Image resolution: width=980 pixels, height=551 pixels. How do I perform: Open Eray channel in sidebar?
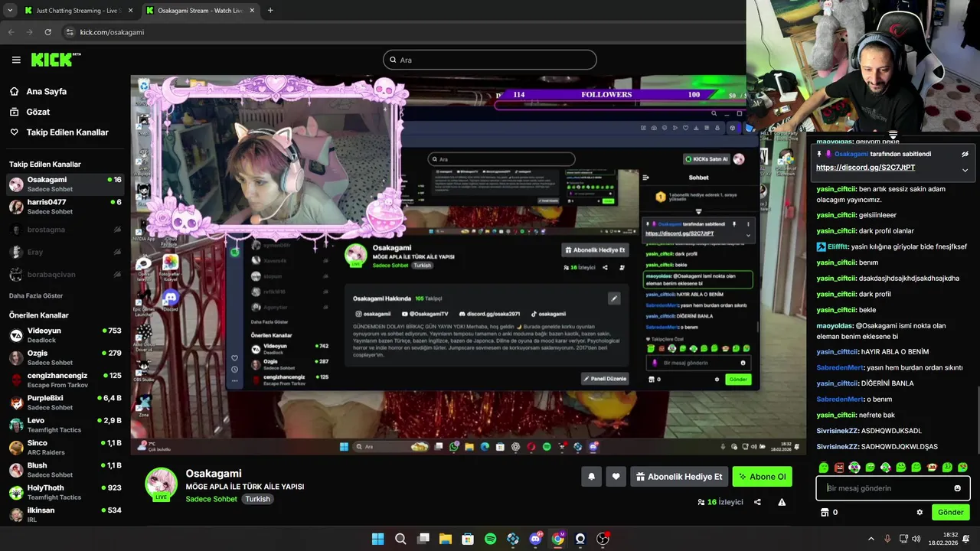click(65, 252)
